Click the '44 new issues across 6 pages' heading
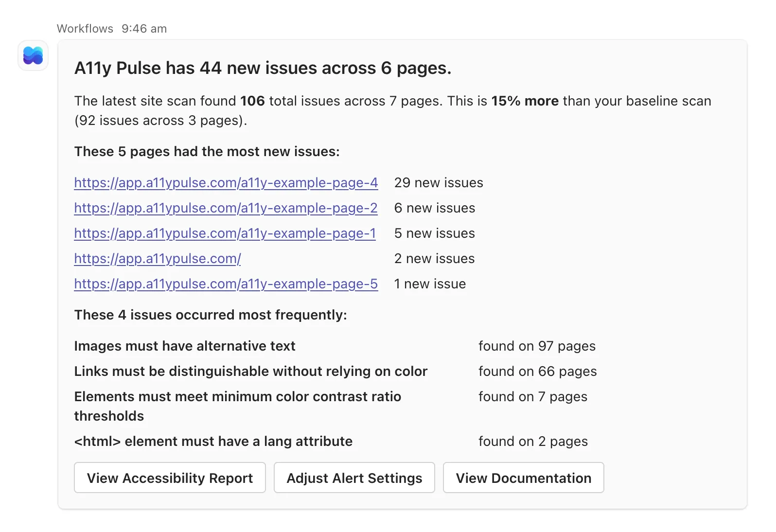The height and width of the screenshot is (532, 776). pyautogui.click(x=263, y=68)
